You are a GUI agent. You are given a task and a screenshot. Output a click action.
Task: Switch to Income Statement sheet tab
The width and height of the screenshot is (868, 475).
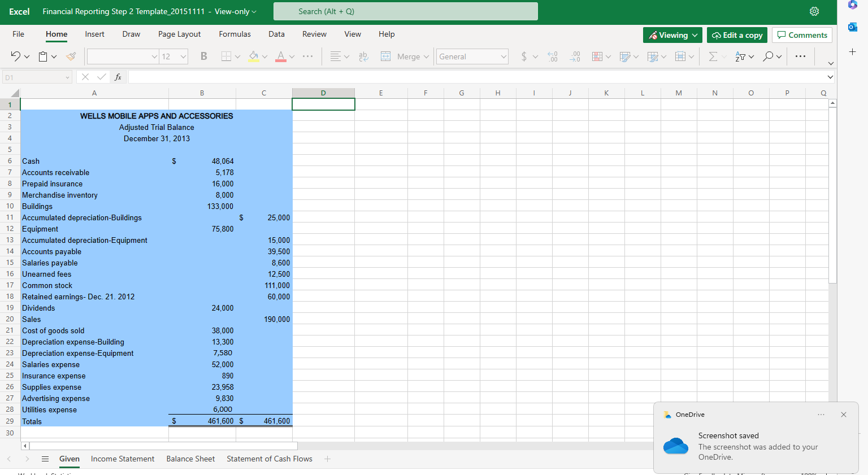[x=123, y=459]
